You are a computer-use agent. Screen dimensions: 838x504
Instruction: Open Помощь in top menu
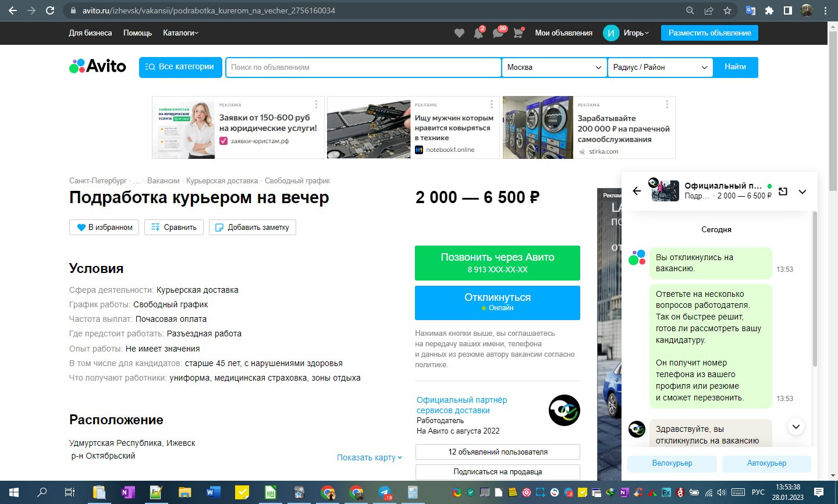[x=137, y=33]
